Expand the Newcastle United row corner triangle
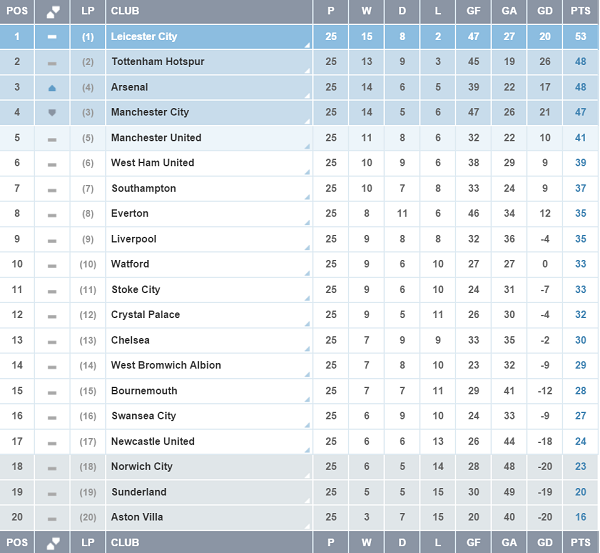Viewport: 600px width, 553px height. (307, 451)
